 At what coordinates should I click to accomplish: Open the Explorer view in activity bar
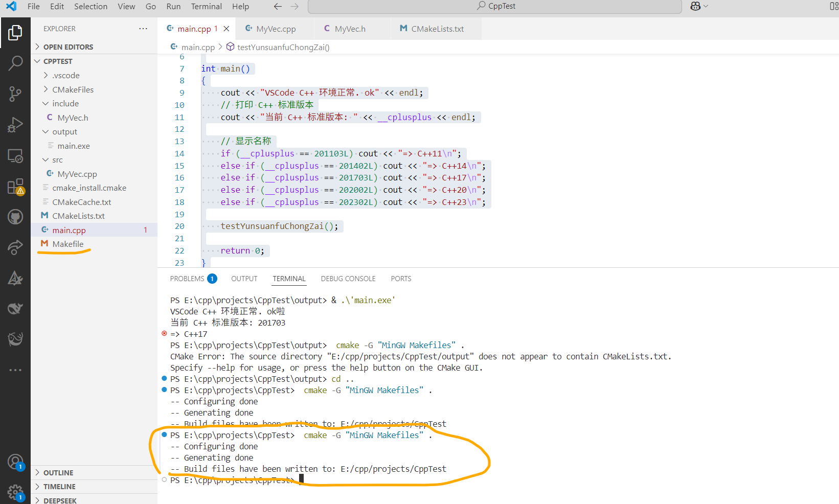click(15, 33)
